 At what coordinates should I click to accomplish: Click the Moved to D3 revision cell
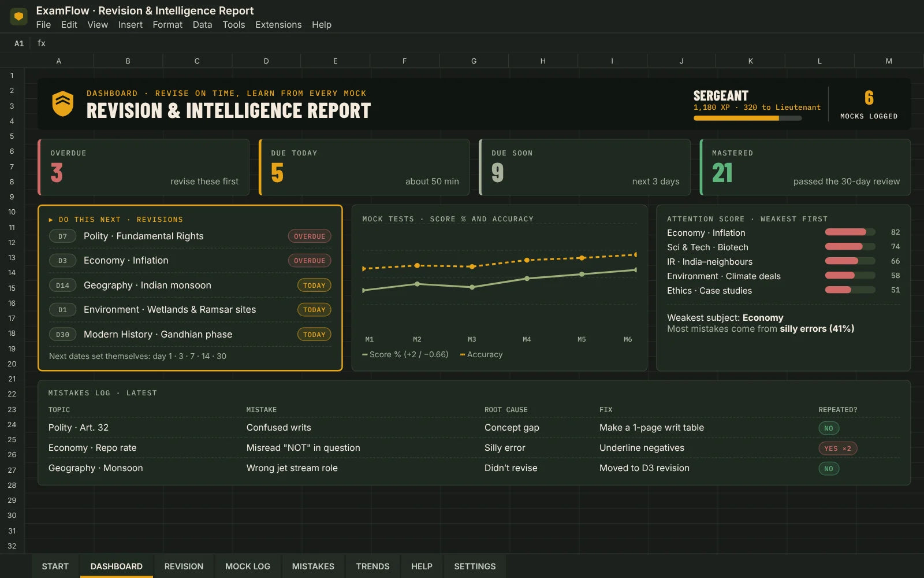pyautogui.click(x=644, y=468)
